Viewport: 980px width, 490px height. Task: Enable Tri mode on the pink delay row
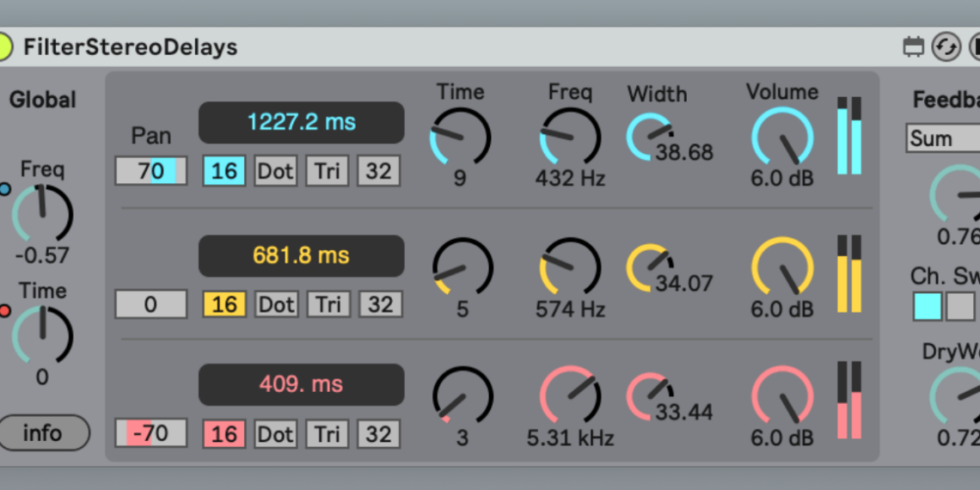[x=328, y=434]
